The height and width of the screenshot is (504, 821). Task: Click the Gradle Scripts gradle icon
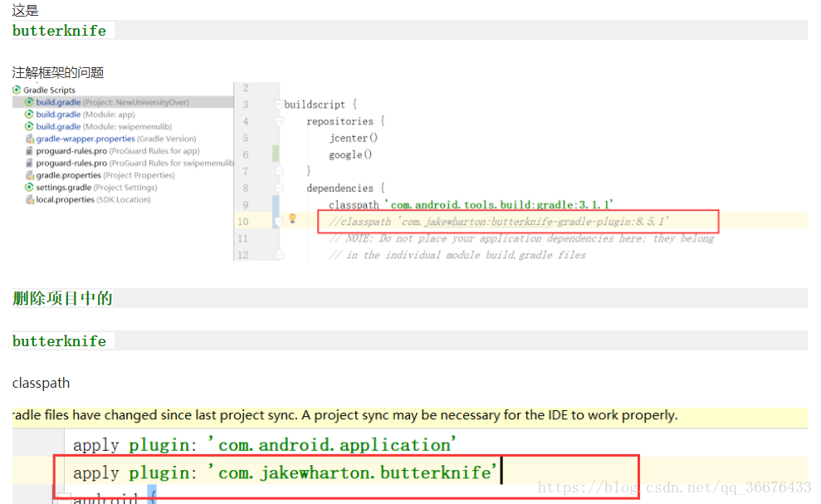pyautogui.click(x=17, y=90)
